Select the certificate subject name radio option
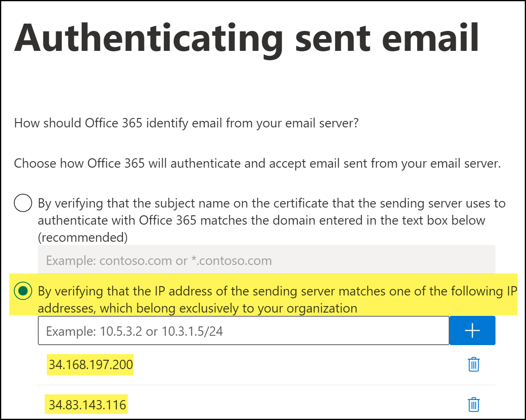 point(23,203)
